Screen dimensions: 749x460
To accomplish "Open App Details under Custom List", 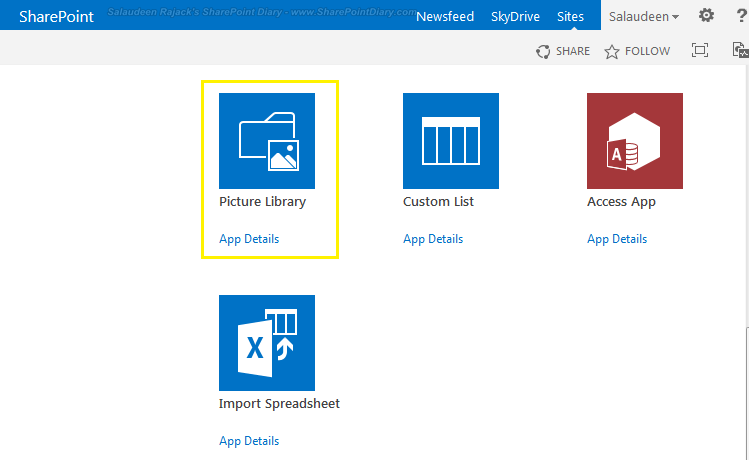I will click(433, 239).
